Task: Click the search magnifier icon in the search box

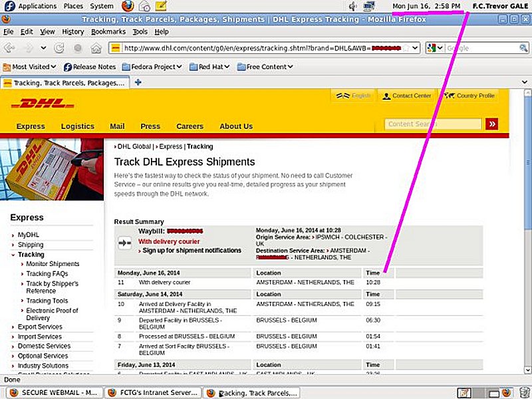Action: (523, 48)
